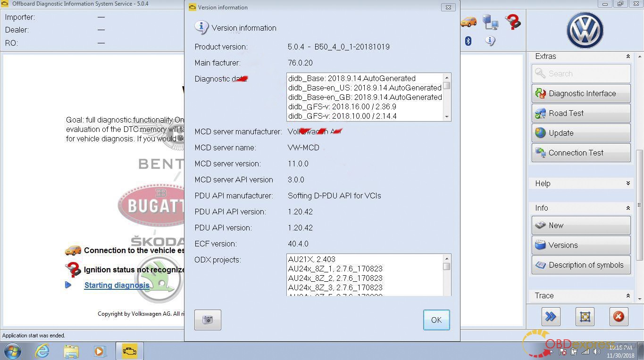Viewport: 644px width, 360px height.
Task: Select AU24x_8Z_3 ODX project row
Action: pos(335,287)
